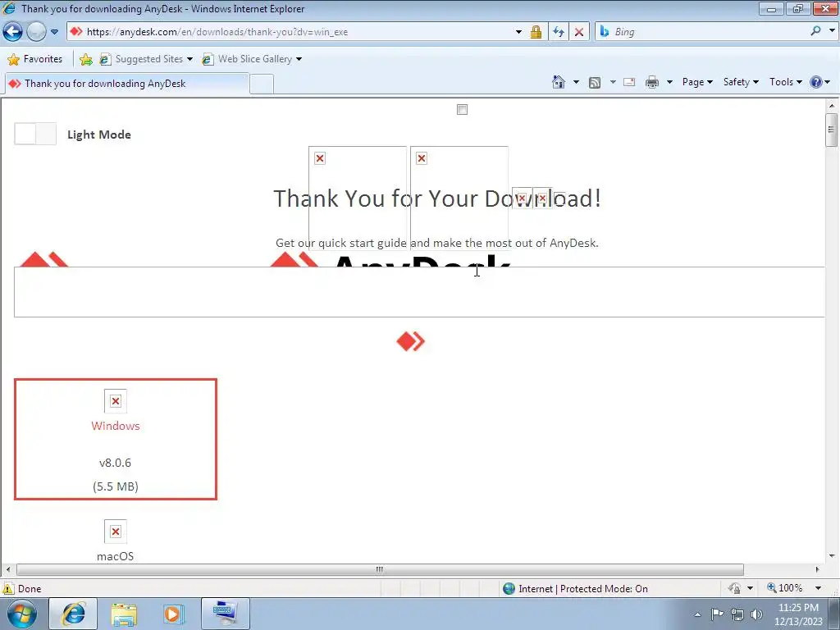Open the Favorites button
The width and height of the screenshot is (840, 630).
35,59
